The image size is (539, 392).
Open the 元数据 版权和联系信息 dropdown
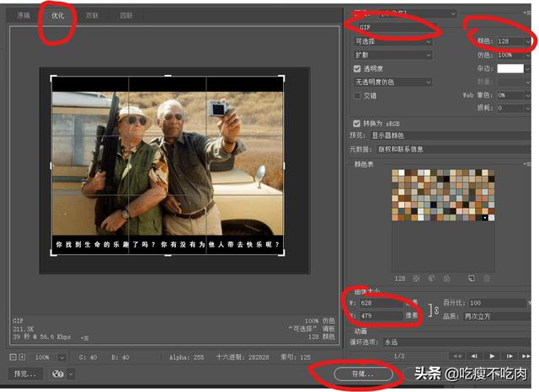tap(454, 150)
